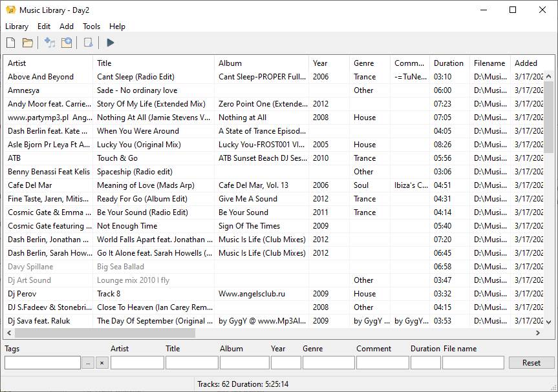Select the ATB "Touch & Go" row
The width and height of the screenshot is (558, 392).
click(x=274, y=158)
